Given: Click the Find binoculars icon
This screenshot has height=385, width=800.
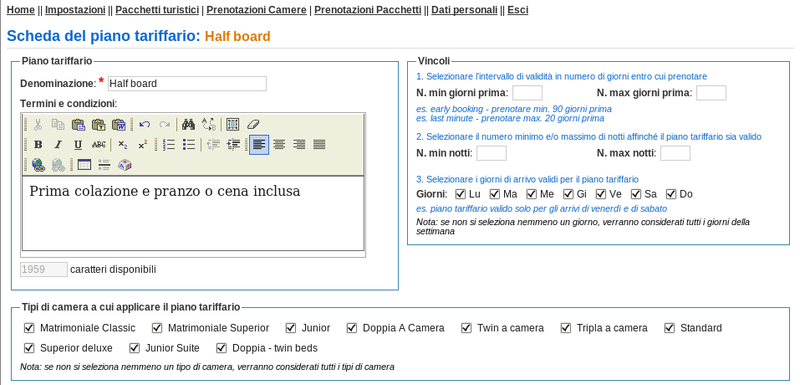Looking at the screenshot, I should pyautogui.click(x=188, y=124).
